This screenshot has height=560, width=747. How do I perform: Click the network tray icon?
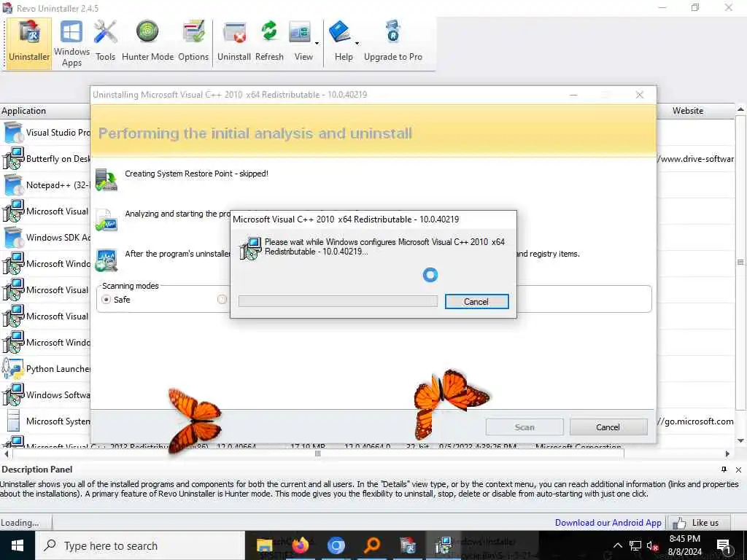click(635, 545)
